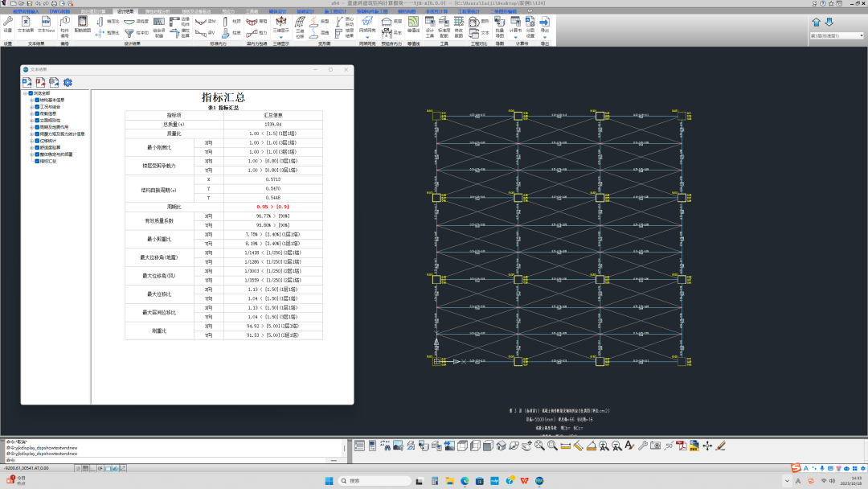Click third export icon in 文本结果 toolbar
The width and height of the screenshot is (868, 489).
[x=54, y=83]
